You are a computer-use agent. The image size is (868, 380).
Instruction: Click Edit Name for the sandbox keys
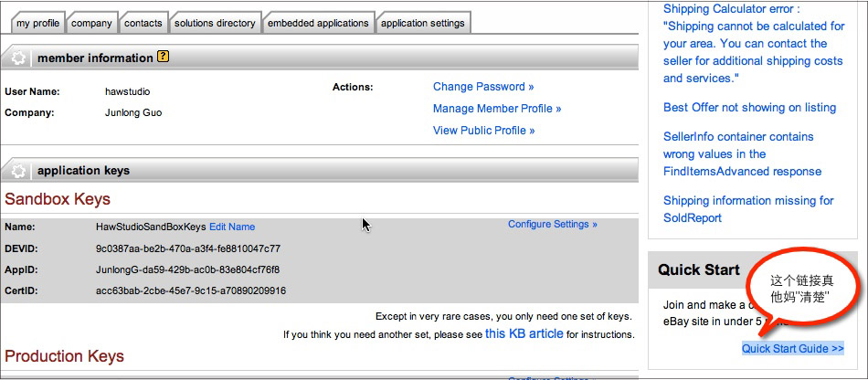click(x=232, y=227)
